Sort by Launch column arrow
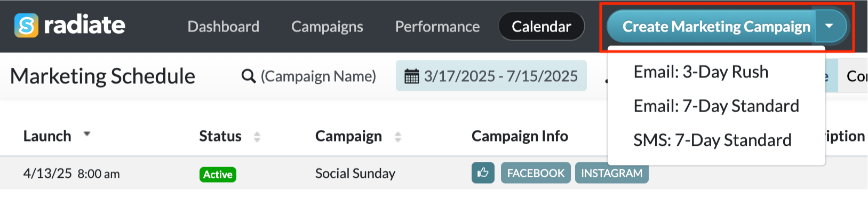Viewport: 868px width, 212px height. (x=87, y=134)
